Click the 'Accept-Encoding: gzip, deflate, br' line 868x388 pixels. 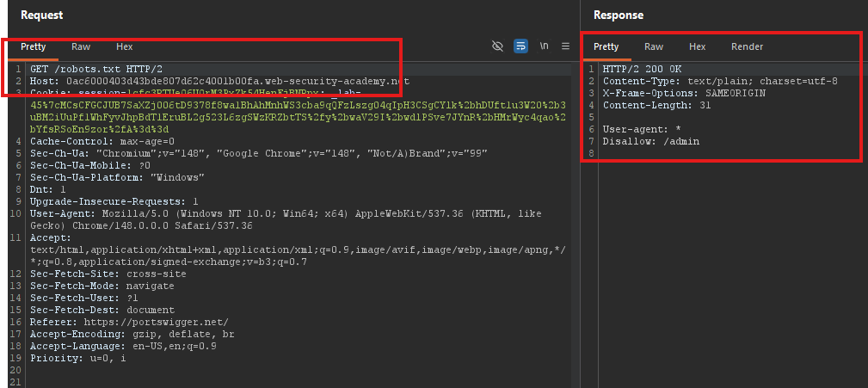point(132,335)
